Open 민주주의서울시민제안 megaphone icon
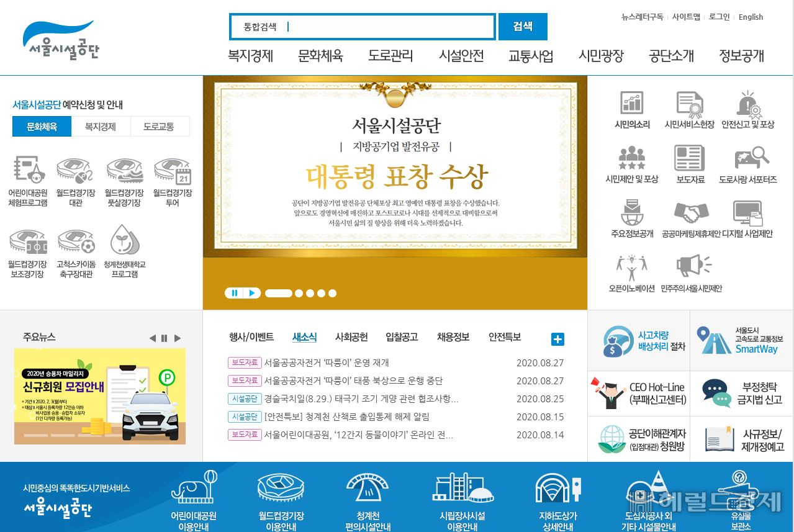The height and width of the screenshot is (532, 794). coord(693,266)
